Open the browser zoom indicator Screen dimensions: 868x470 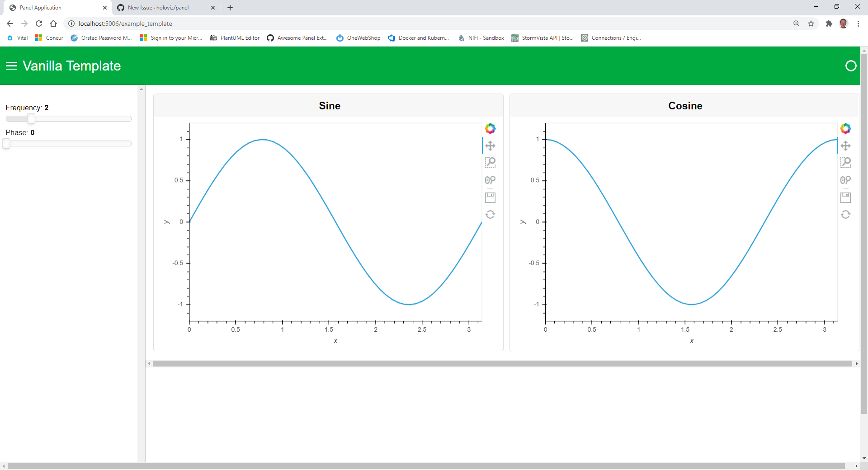[x=797, y=23]
